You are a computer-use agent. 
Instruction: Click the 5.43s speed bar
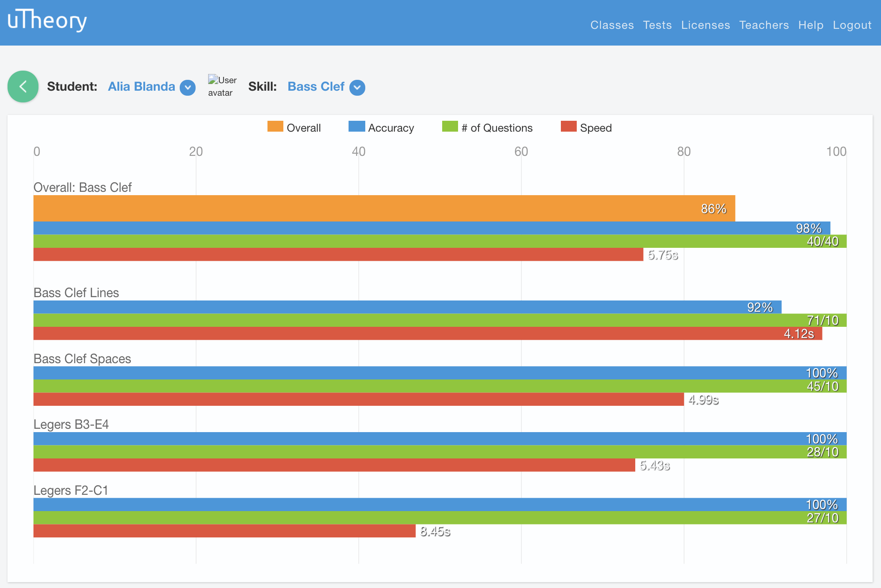(x=334, y=465)
